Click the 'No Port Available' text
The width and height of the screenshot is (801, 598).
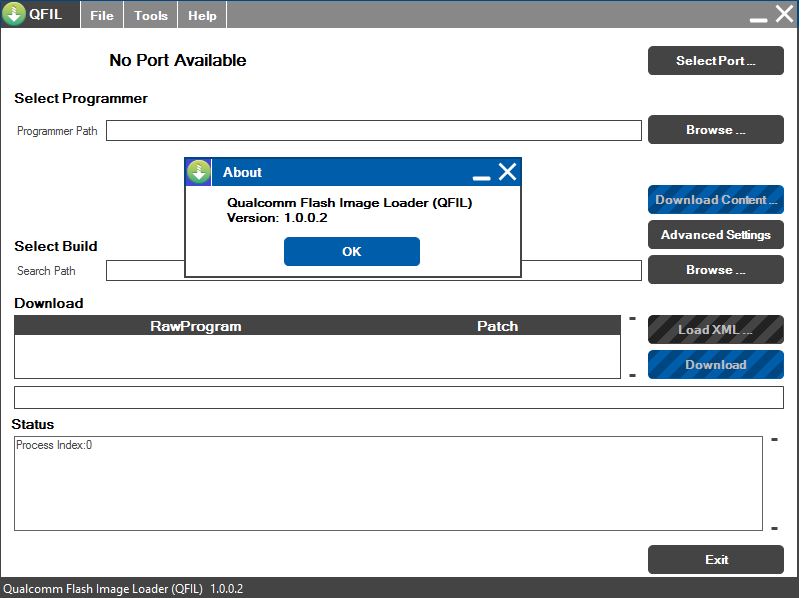178,60
